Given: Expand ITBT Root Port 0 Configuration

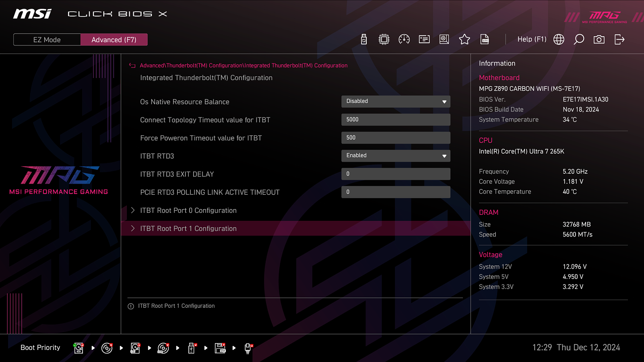Looking at the screenshot, I should coord(296,210).
